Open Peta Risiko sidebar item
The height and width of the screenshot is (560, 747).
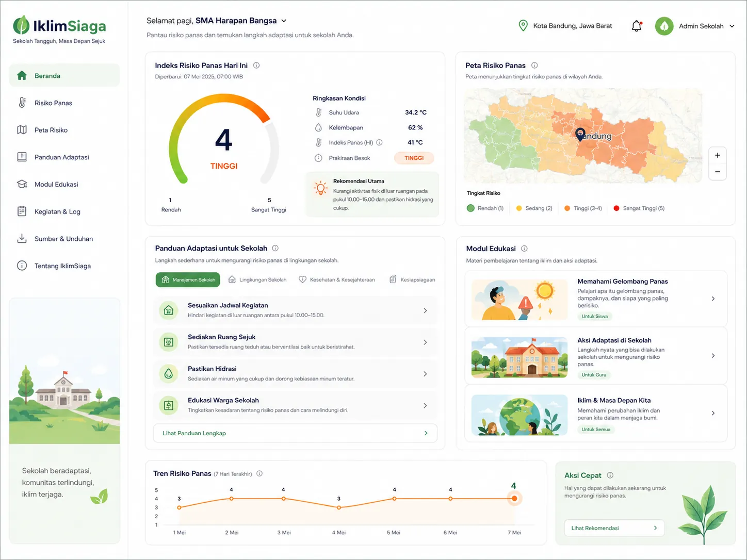pyautogui.click(x=64, y=130)
